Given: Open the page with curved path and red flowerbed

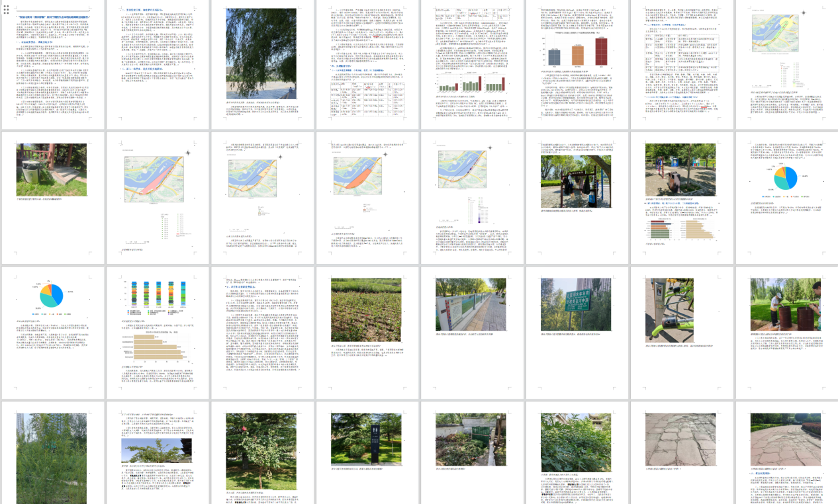Looking at the screenshot, I should (786, 452).
